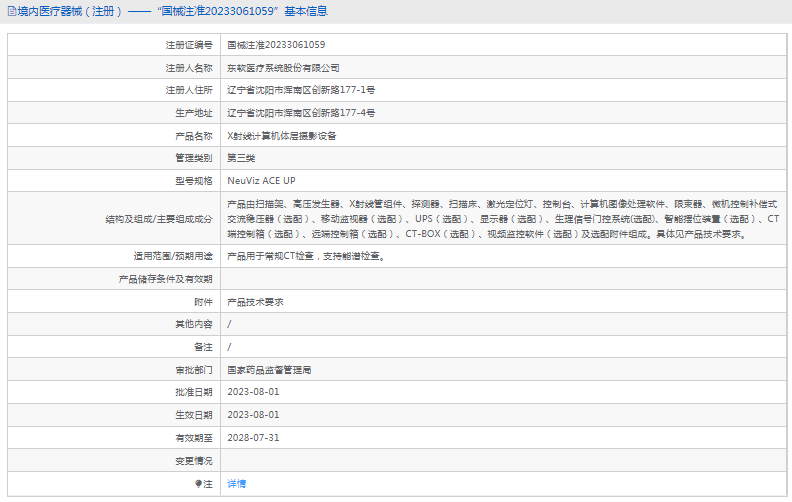Click the 注册人住所 label
The image size is (792, 502).
point(189,90)
